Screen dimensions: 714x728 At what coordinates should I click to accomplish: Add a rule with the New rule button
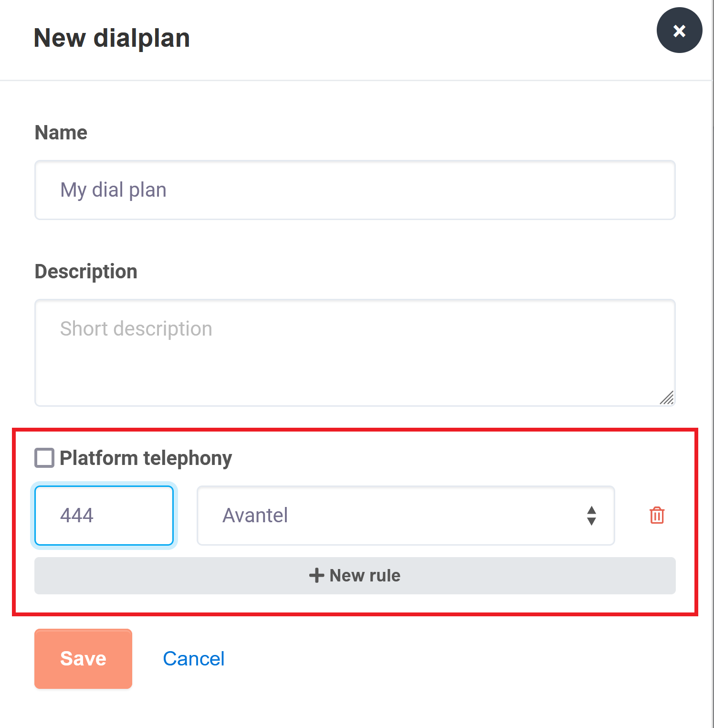(355, 576)
